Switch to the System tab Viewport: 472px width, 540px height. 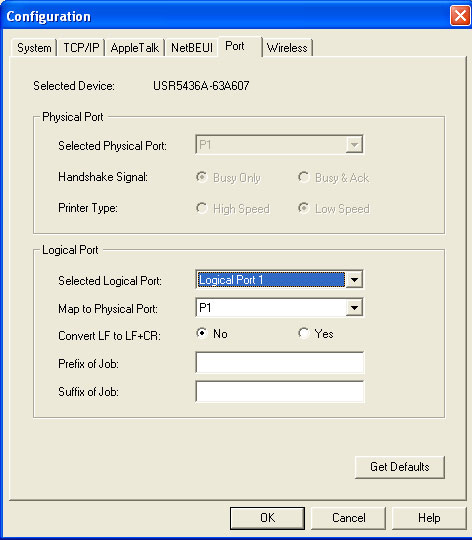click(34, 48)
